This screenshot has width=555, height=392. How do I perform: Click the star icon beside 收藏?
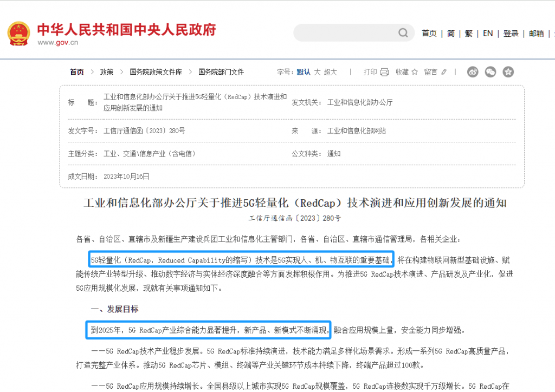tap(415, 72)
